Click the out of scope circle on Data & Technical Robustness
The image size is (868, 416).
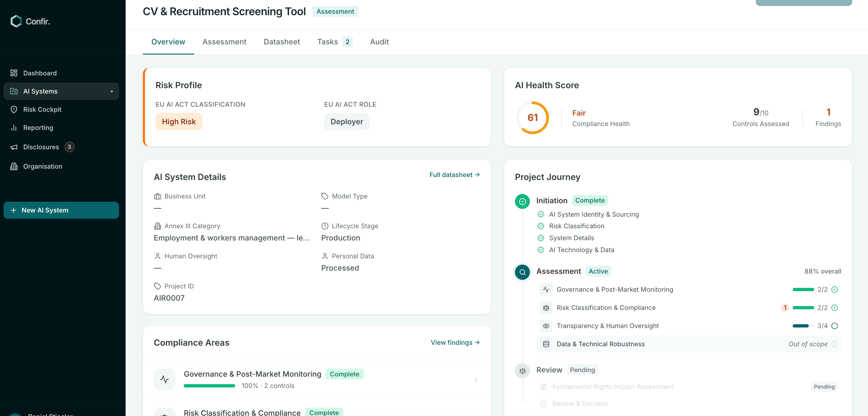(835, 344)
